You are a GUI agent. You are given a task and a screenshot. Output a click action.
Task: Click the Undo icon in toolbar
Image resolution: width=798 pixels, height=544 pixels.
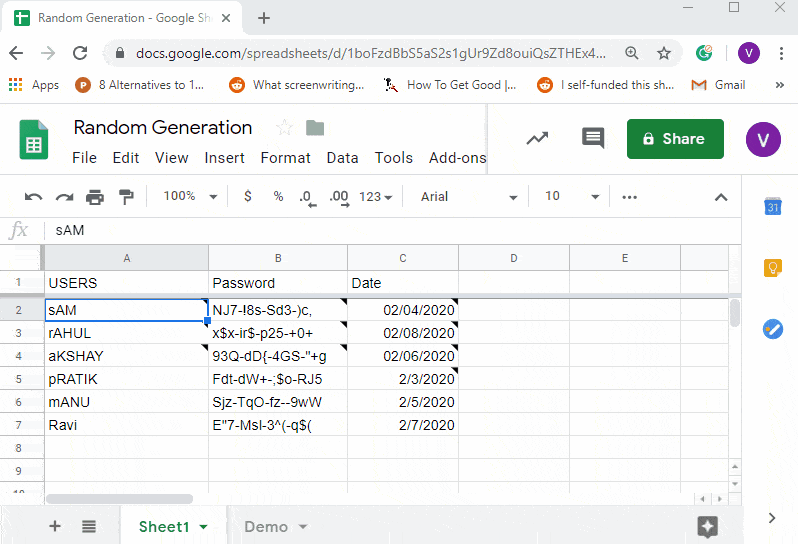click(x=34, y=197)
